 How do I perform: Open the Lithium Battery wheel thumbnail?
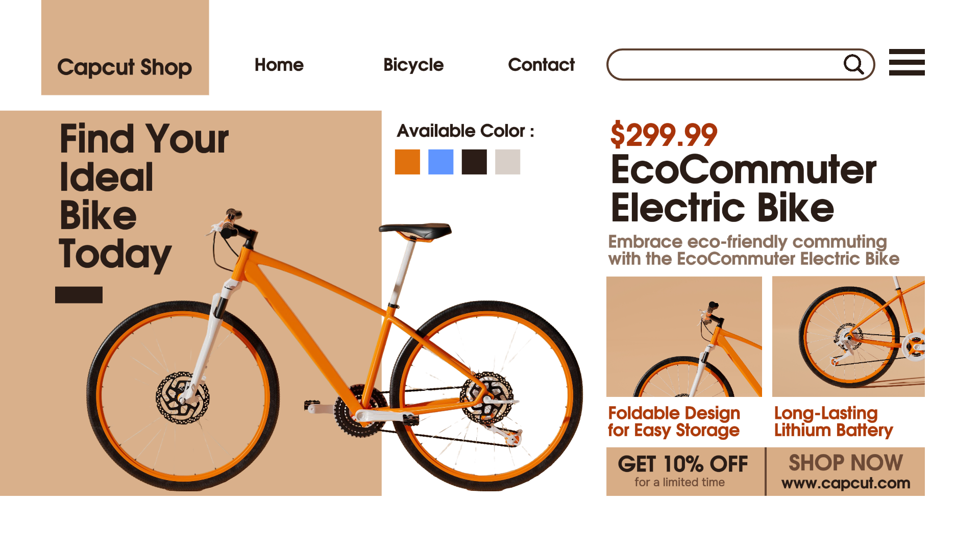(x=848, y=337)
